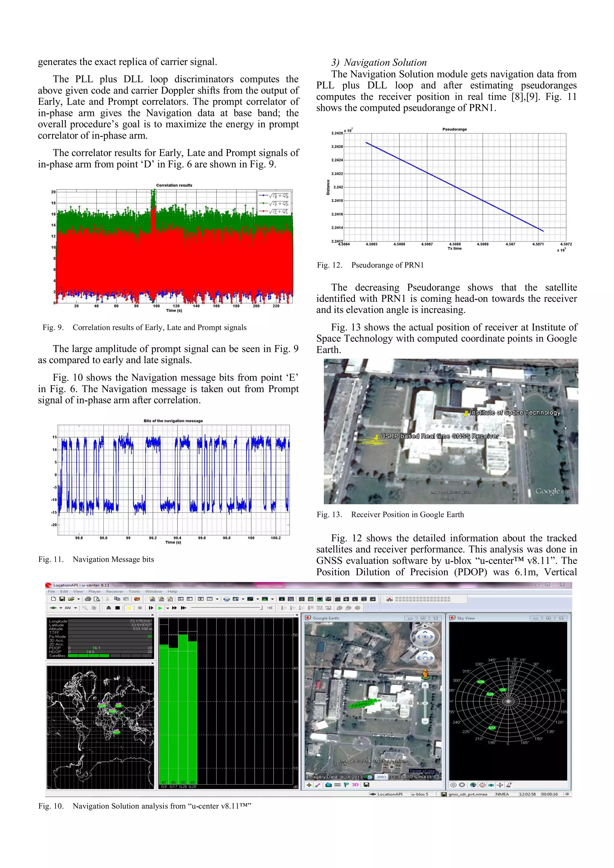Expand the Play speed dropdown arrow
The width and height of the screenshot is (614, 868).
click(168, 608)
